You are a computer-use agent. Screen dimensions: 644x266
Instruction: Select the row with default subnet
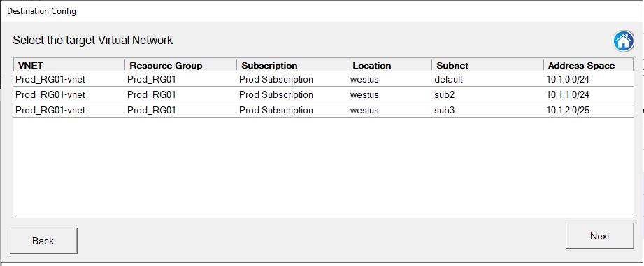pos(323,79)
